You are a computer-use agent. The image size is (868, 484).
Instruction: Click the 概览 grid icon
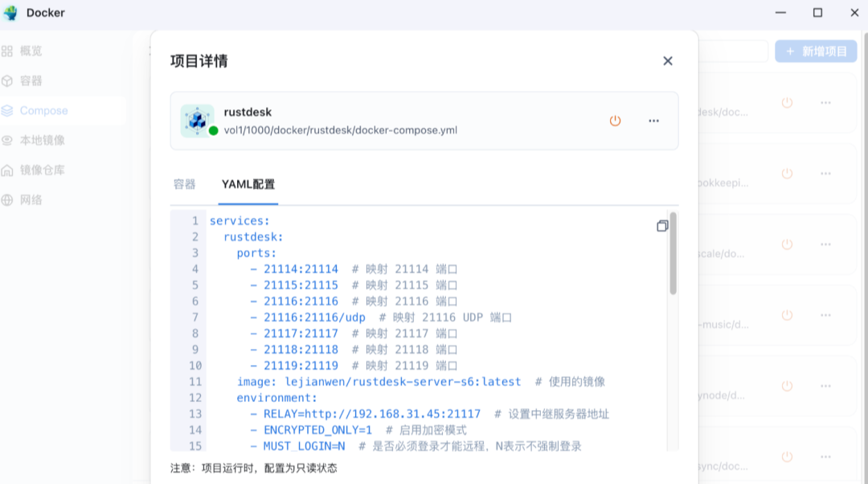coord(7,51)
